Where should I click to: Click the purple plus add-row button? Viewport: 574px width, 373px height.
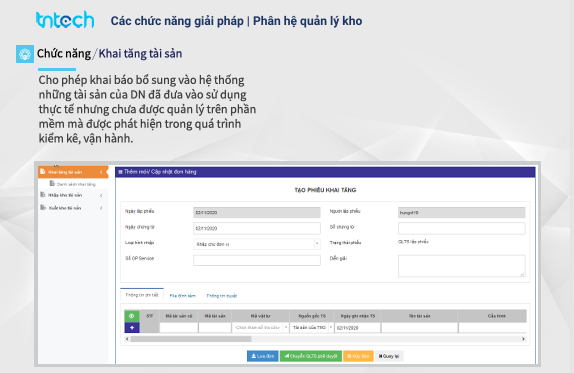tap(132, 328)
